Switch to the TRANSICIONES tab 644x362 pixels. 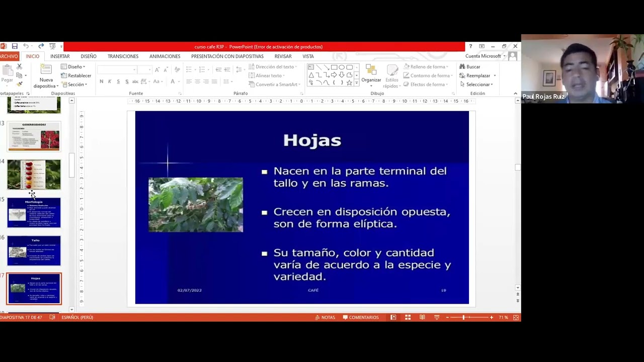point(123,56)
